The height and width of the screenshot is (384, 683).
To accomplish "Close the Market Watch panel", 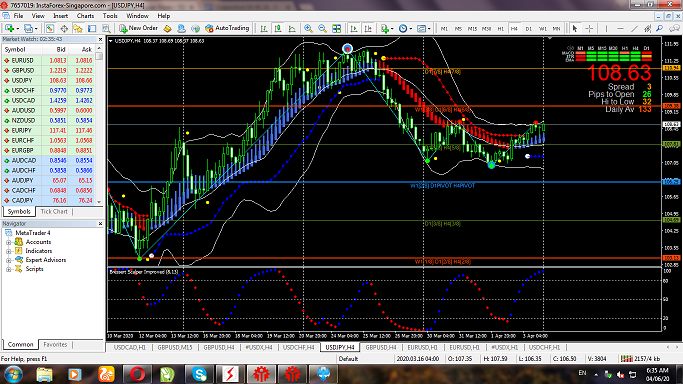I will pyautogui.click(x=100, y=39).
